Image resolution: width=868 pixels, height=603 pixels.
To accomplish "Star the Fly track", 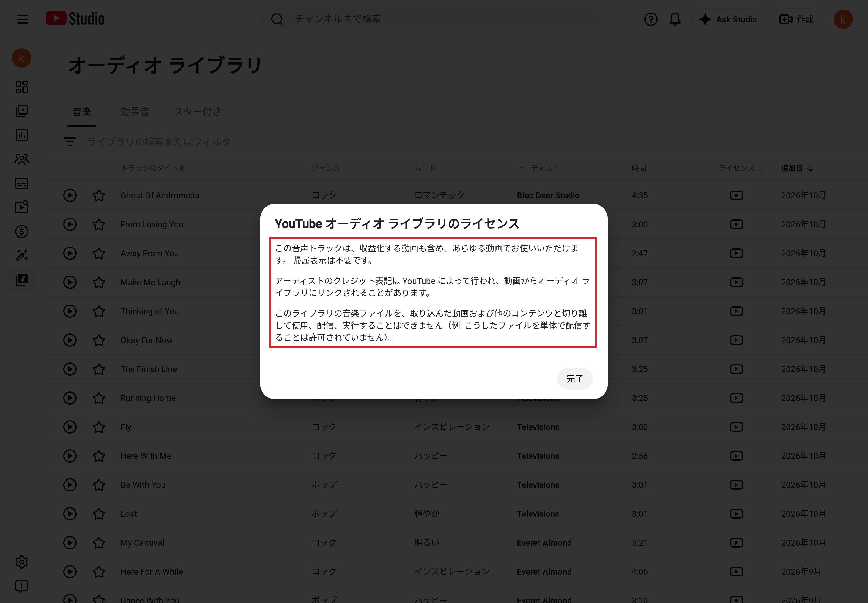I will [x=99, y=427].
